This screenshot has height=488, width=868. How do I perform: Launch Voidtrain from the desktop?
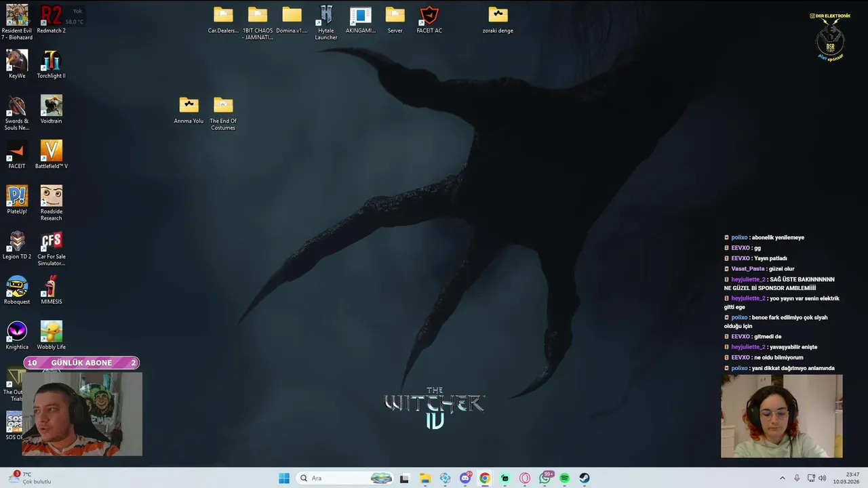click(x=51, y=110)
